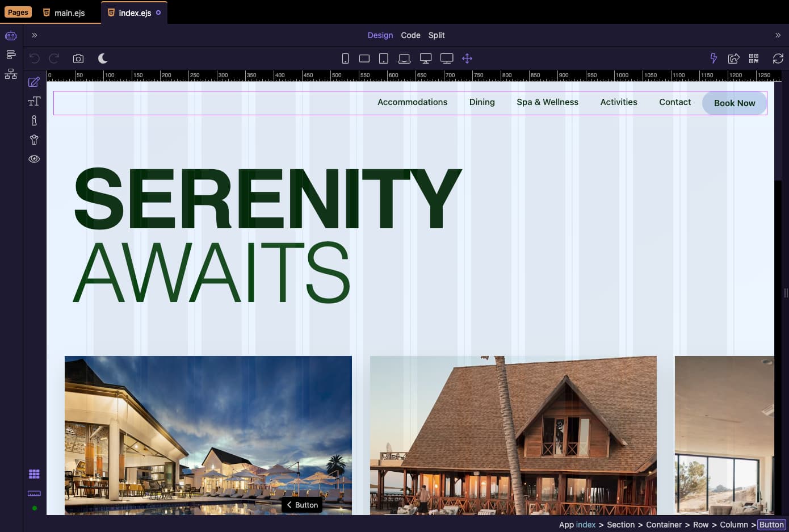Click the lightning bolt icon
Screen dimensions: 789x532
click(714, 58)
